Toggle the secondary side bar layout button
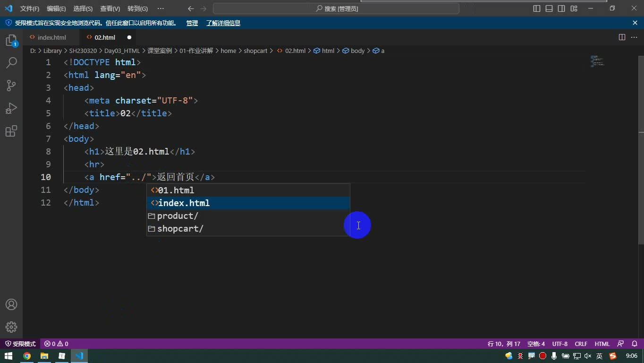 pos(561,9)
